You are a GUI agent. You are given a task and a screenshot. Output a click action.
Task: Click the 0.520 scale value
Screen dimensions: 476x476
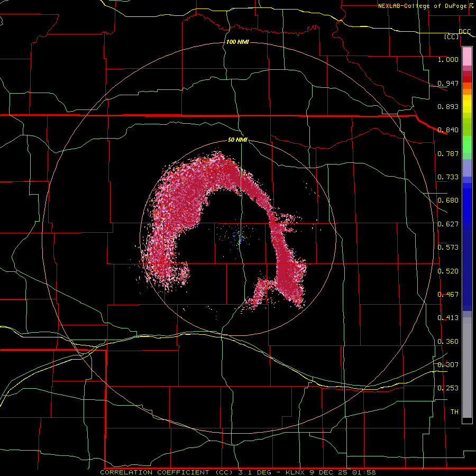(x=448, y=271)
